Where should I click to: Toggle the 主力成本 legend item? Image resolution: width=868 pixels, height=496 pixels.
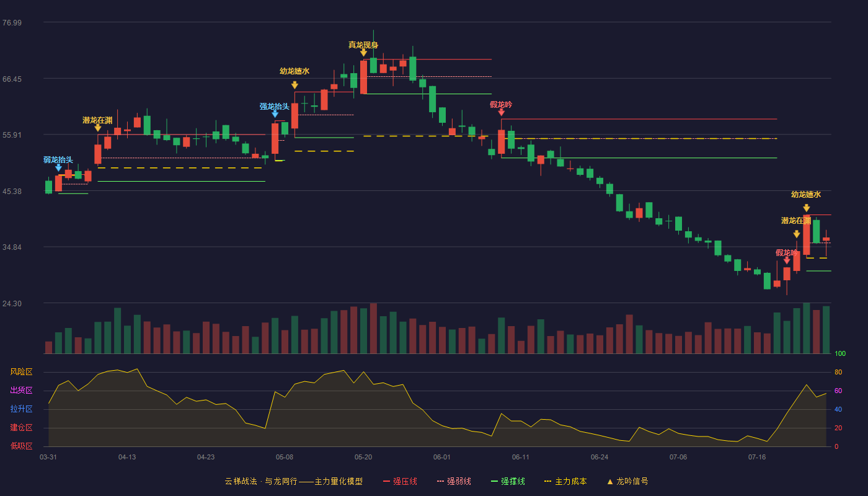(x=565, y=481)
